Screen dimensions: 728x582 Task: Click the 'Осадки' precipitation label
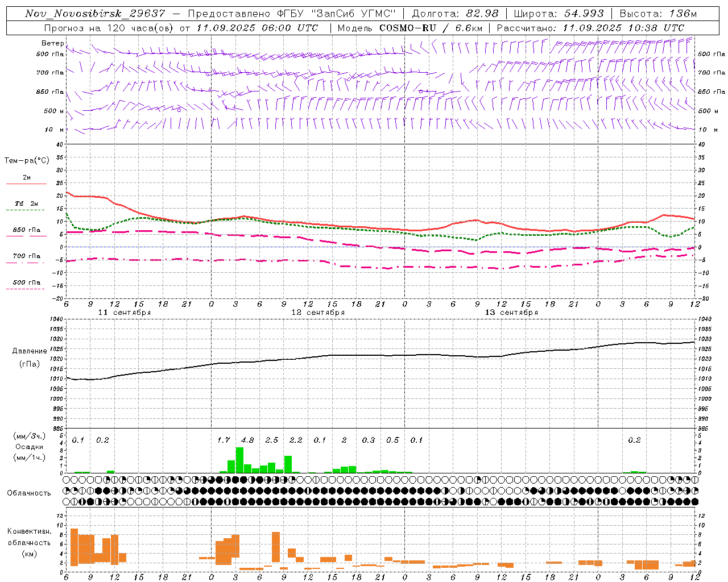point(30,447)
